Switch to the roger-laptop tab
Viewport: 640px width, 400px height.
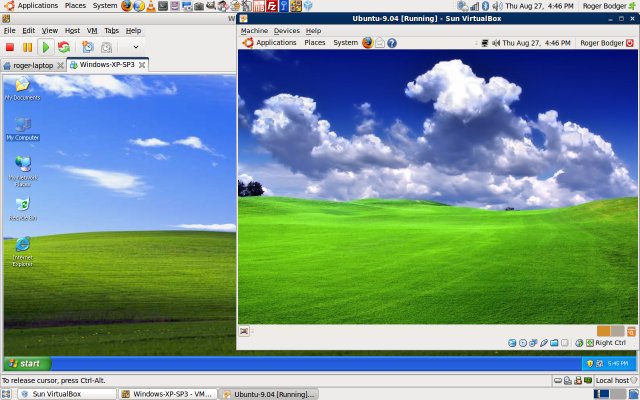[33, 65]
